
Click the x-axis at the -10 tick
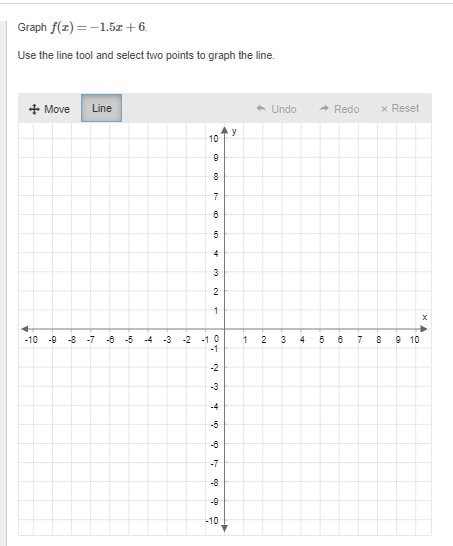pyautogui.click(x=33, y=329)
